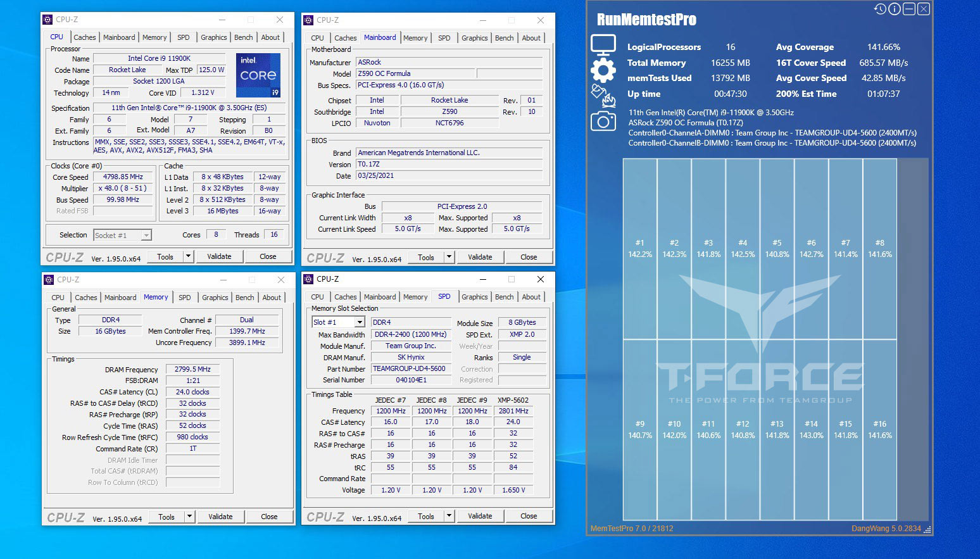Click the CAS# Latency value 24.0 clocks
This screenshot has width=980, height=559.
pos(192,392)
